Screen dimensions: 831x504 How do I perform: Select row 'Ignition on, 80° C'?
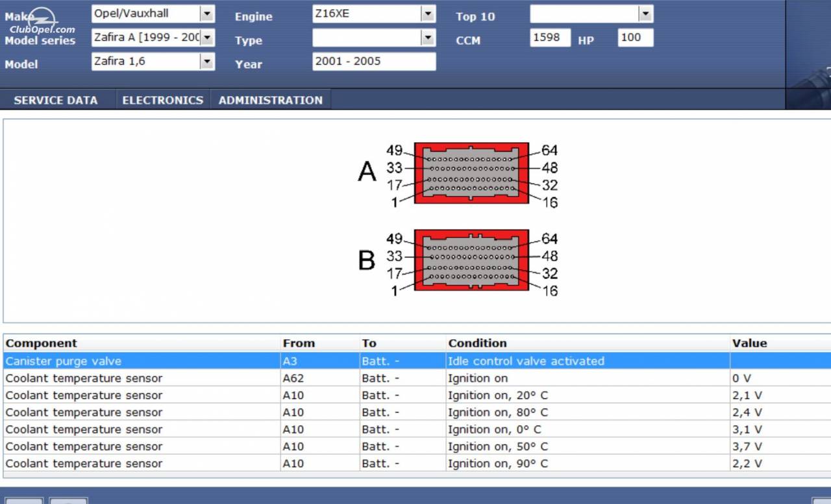pyautogui.click(x=417, y=412)
